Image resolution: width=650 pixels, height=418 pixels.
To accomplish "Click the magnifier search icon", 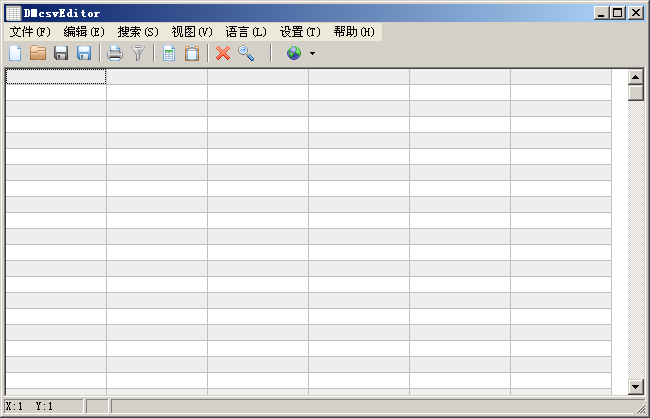I will coord(246,53).
